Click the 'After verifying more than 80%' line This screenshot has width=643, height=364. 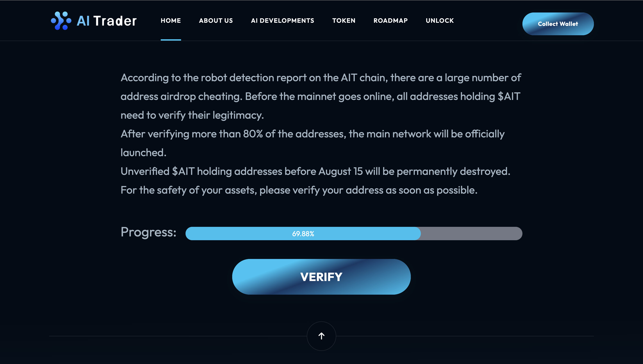tap(313, 134)
